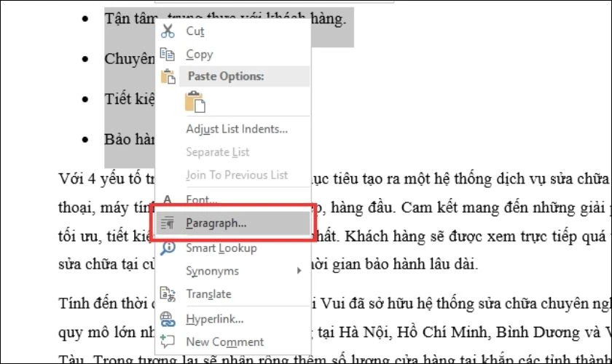The height and width of the screenshot is (364, 612).
Task: Click the Paragraph formatting icon
Action: (168, 223)
